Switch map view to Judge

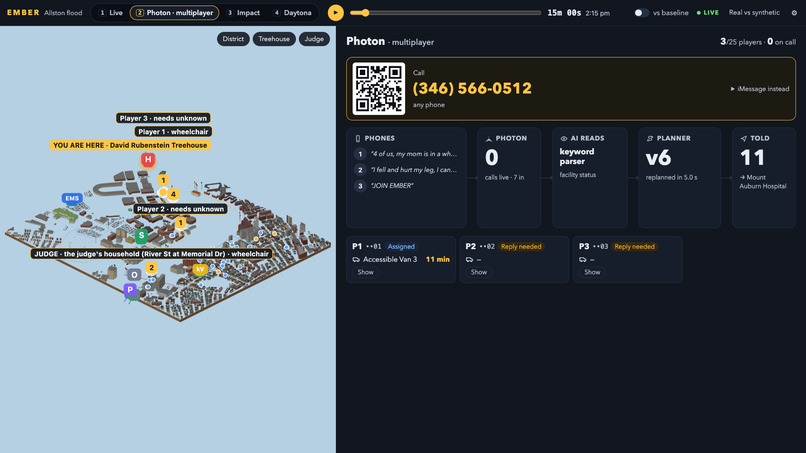[x=314, y=39]
